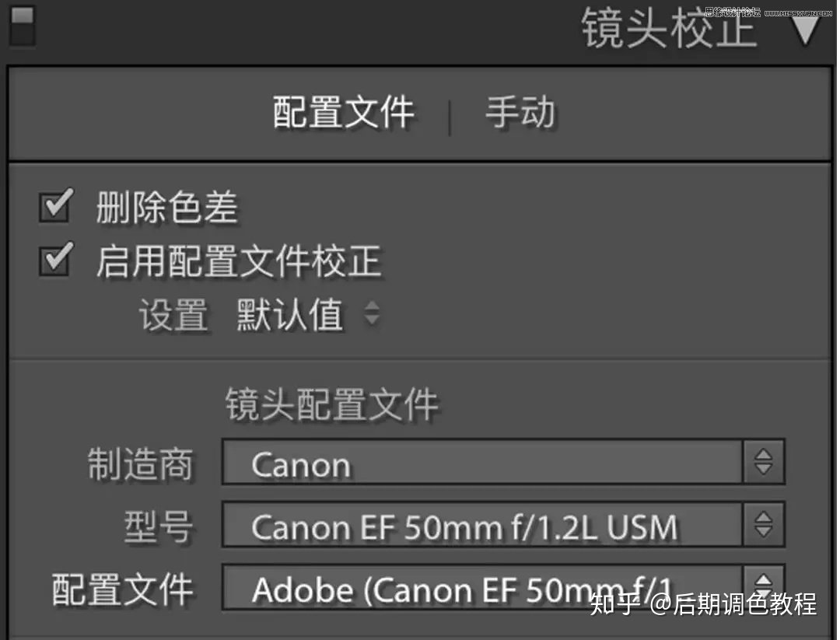Click the 启用配置文件校正 label text
The height and width of the screenshot is (640, 840).
(x=239, y=261)
